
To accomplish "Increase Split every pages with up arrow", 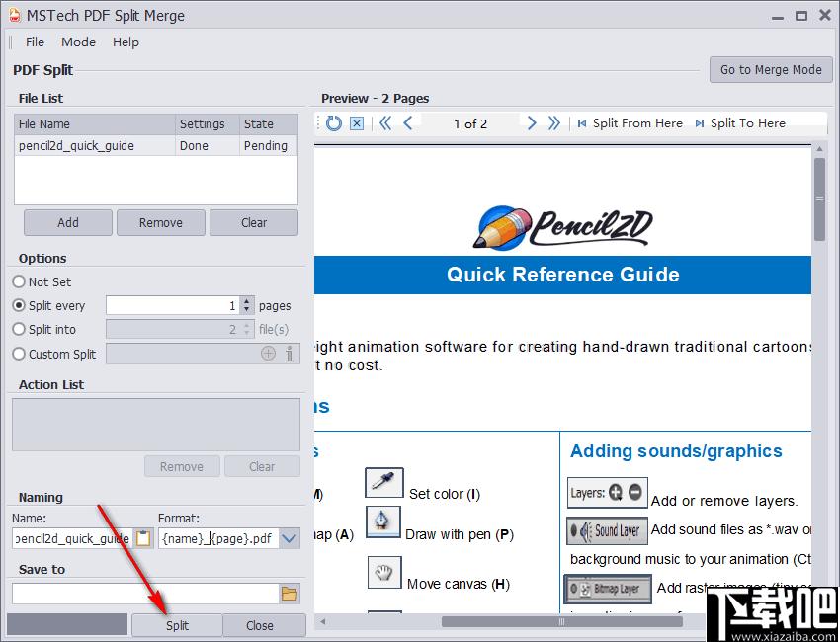I will point(246,301).
